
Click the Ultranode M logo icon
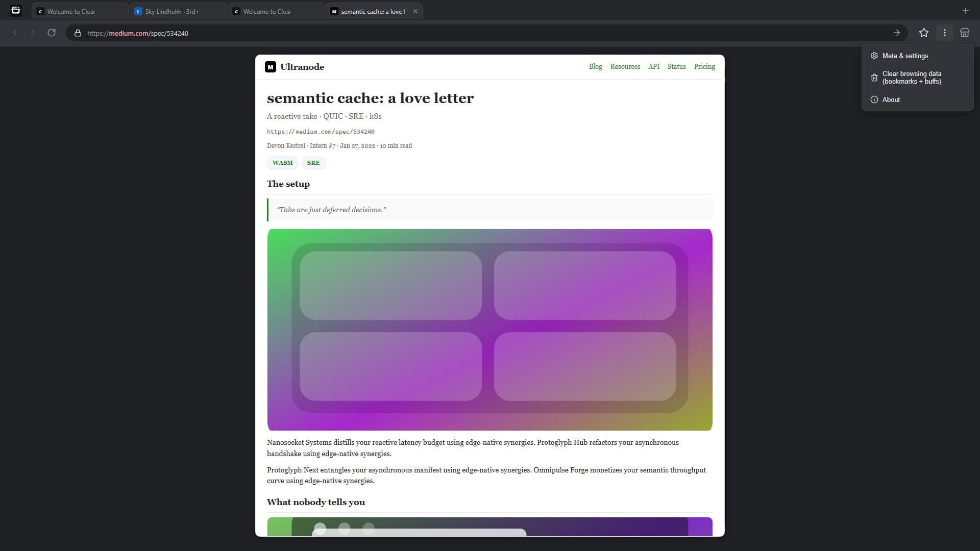tap(271, 67)
